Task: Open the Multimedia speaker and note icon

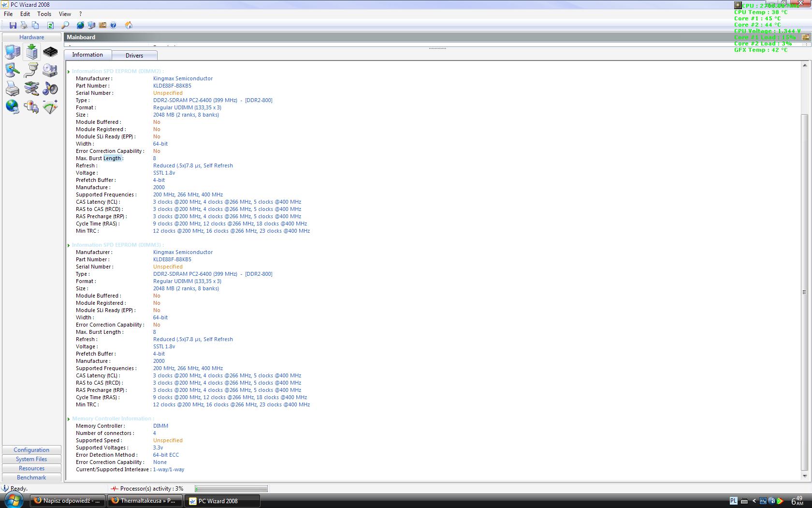Action: (x=50, y=89)
